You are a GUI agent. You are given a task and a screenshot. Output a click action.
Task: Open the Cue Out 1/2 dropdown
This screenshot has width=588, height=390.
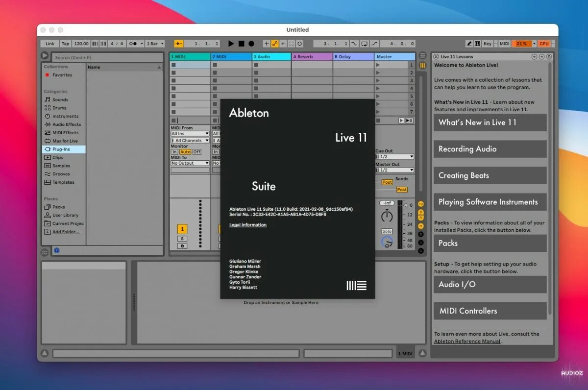click(395, 157)
